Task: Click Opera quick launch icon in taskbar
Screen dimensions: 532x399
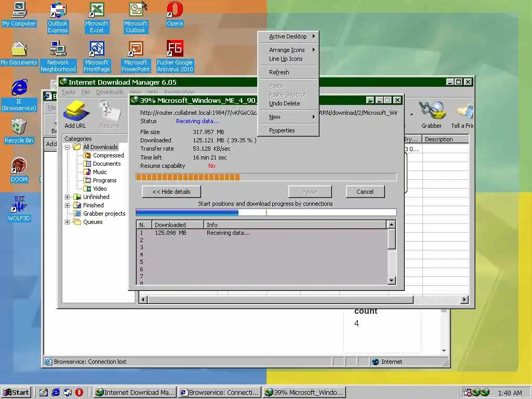Action: click(x=79, y=393)
